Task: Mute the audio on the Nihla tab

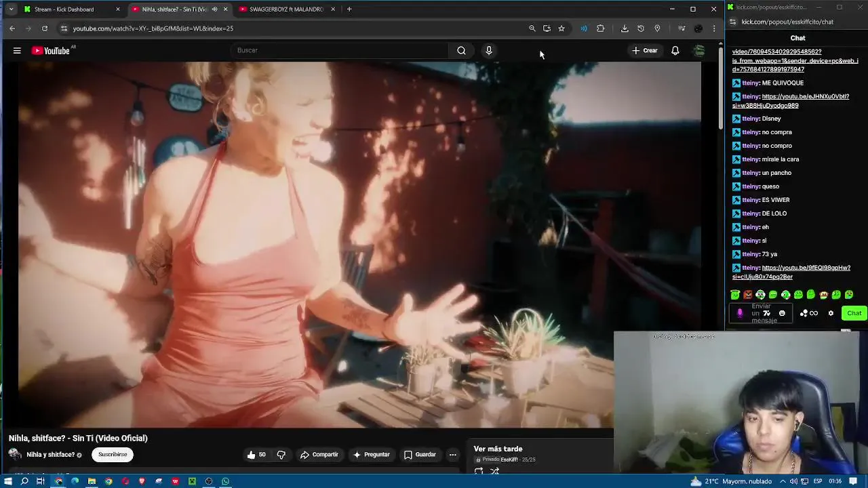Action: [214, 9]
